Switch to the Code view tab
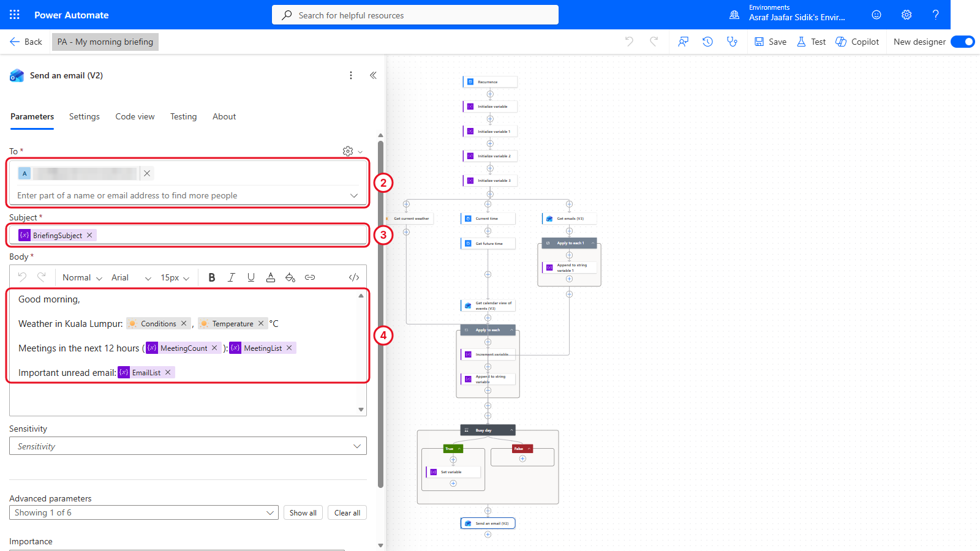Screen dimensions: 980x551 pyautogui.click(x=135, y=116)
